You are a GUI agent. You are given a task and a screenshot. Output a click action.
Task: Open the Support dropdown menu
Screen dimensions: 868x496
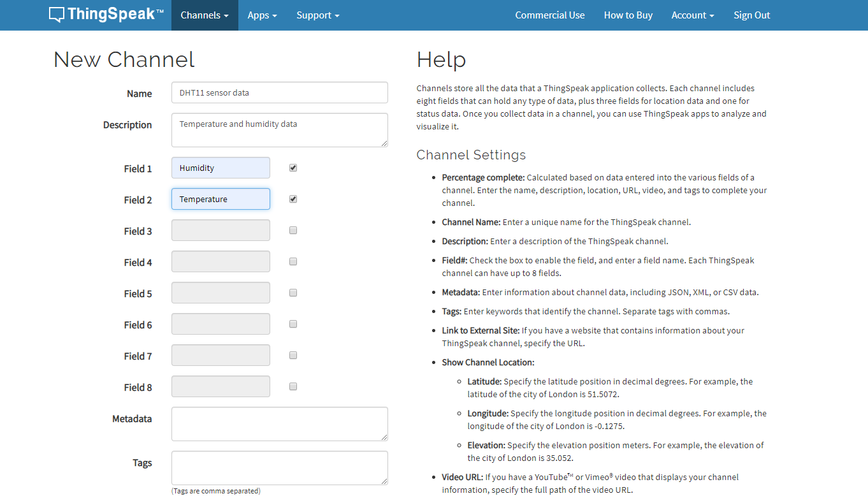(x=317, y=15)
